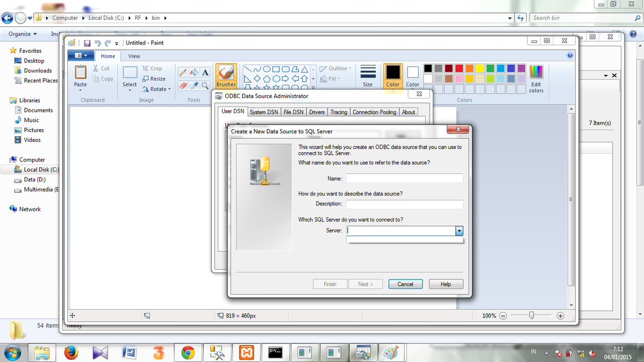Screen dimensions: 644x362
Task: Open XAMPP from the taskbar
Action: pyautogui.click(x=247, y=352)
